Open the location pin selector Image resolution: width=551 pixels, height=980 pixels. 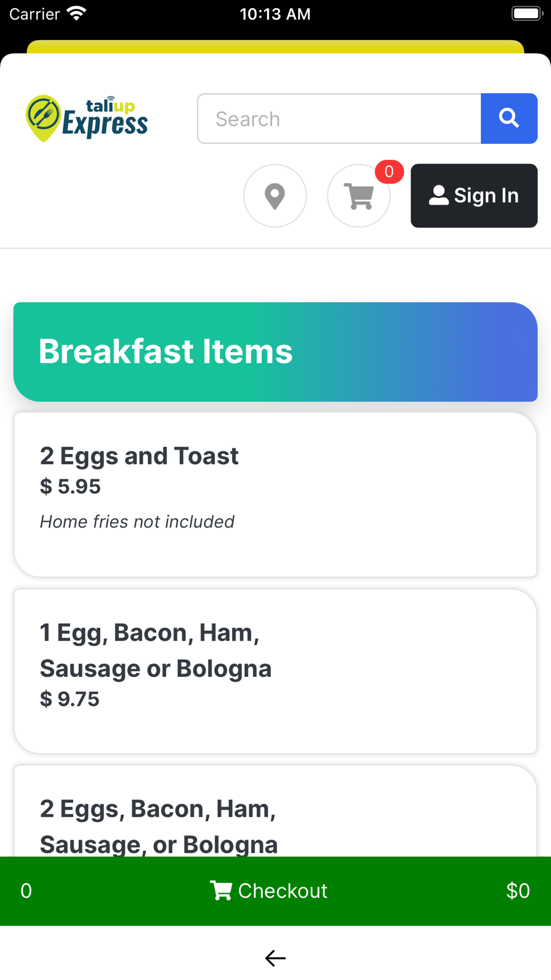[x=275, y=196]
